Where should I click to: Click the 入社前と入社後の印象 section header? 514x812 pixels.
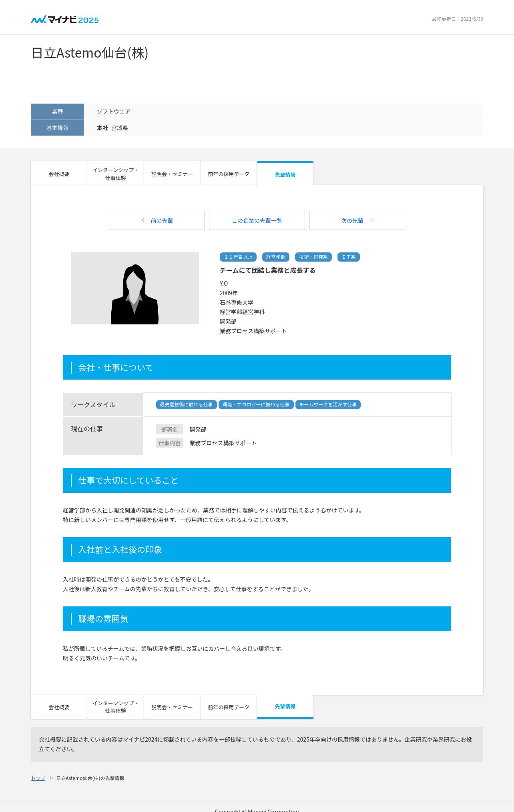click(x=257, y=550)
